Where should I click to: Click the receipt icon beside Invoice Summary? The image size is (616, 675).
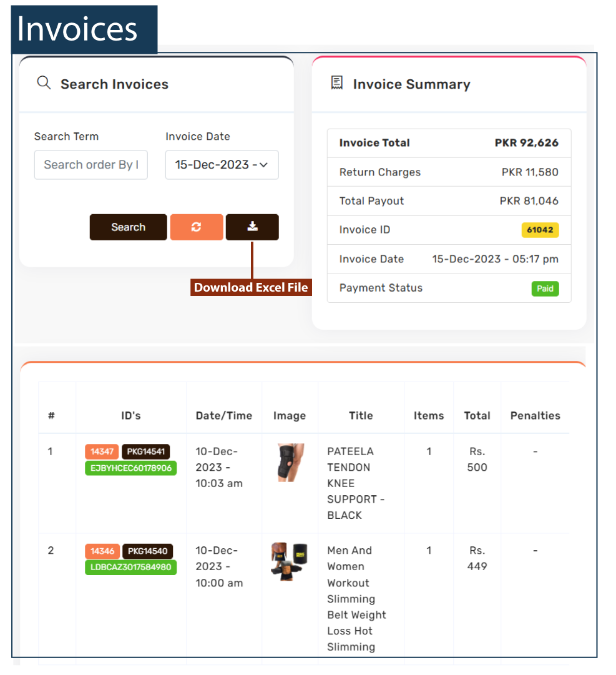337,83
